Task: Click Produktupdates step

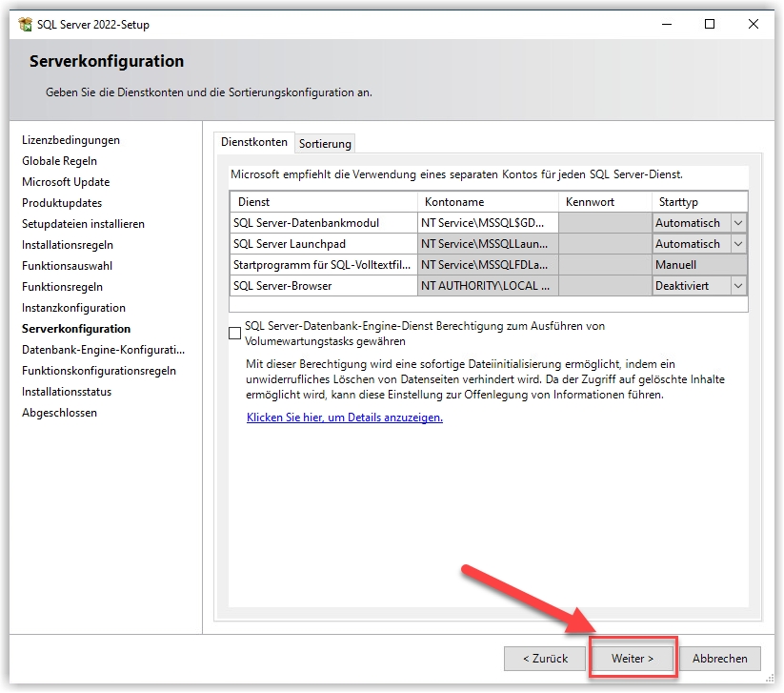Action: click(x=62, y=203)
